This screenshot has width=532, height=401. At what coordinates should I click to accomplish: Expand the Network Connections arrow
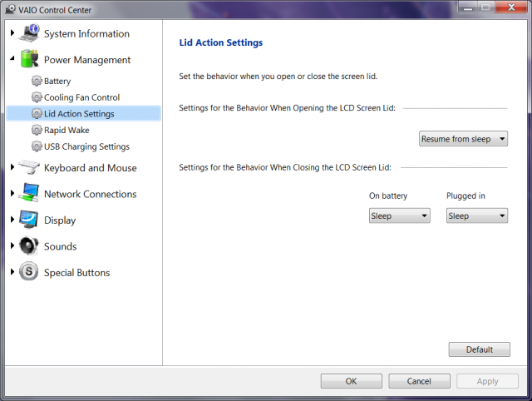tap(12, 193)
